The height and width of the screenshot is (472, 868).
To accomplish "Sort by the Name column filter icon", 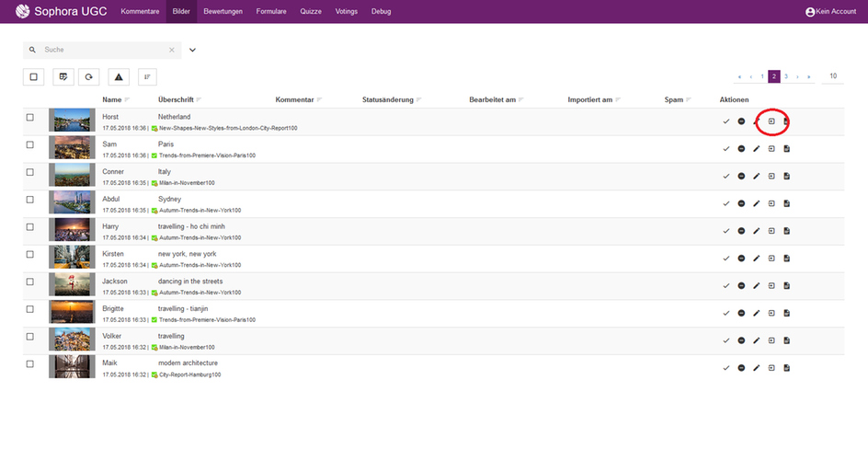I will pos(127,99).
